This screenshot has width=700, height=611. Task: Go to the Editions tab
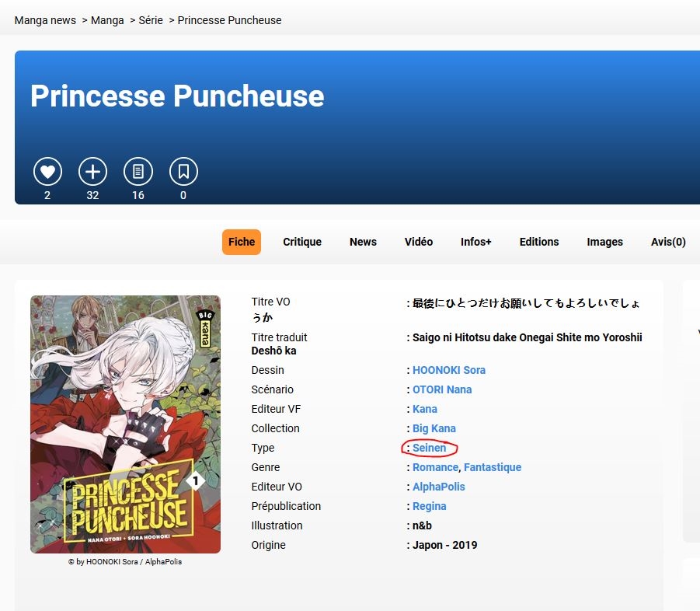pos(539,242)
